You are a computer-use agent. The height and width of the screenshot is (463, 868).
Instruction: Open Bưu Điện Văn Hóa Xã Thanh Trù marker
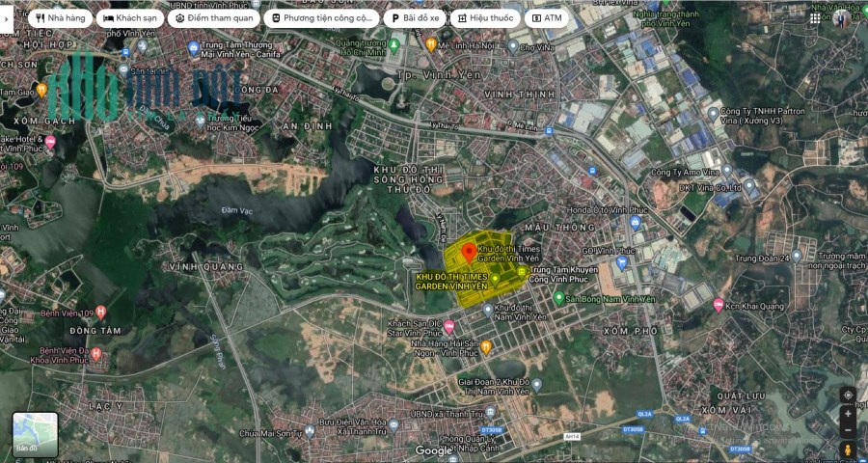[393, 424]
